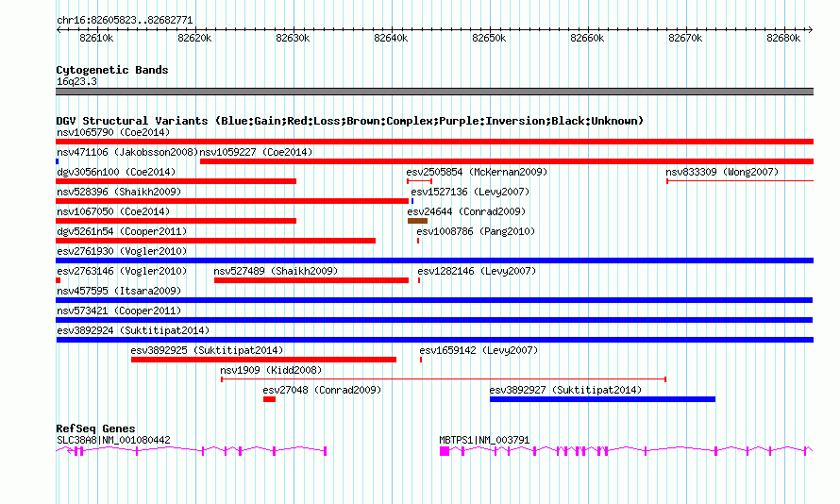Click the RefSeq Genes track title
Screen dimensions: 840x504
pos(95,428)
